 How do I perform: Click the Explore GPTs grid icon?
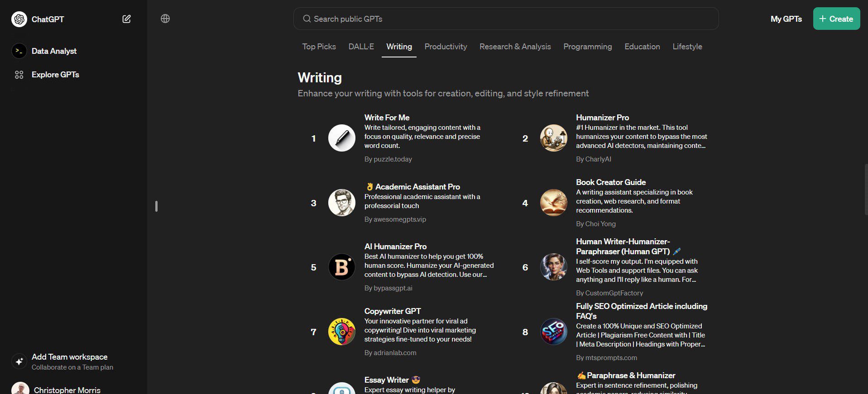[19, 75]
